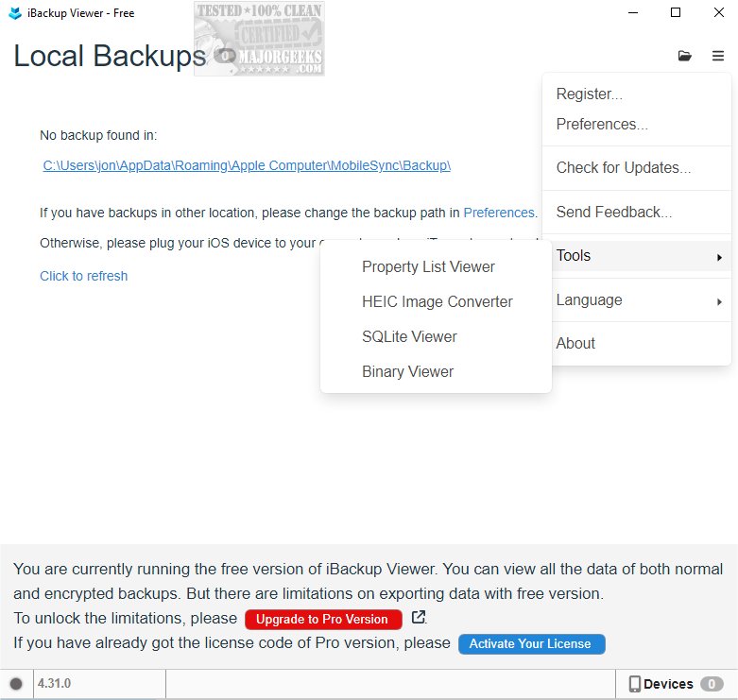Click Activate Your License button
This screenshot has width=738, height=700.
click(x=531, y=643)
